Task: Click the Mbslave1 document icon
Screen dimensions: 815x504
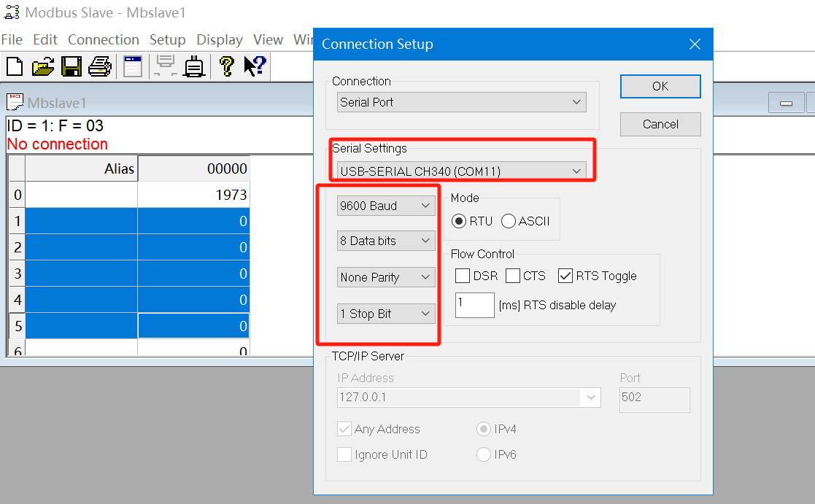Action: (15, 102)
